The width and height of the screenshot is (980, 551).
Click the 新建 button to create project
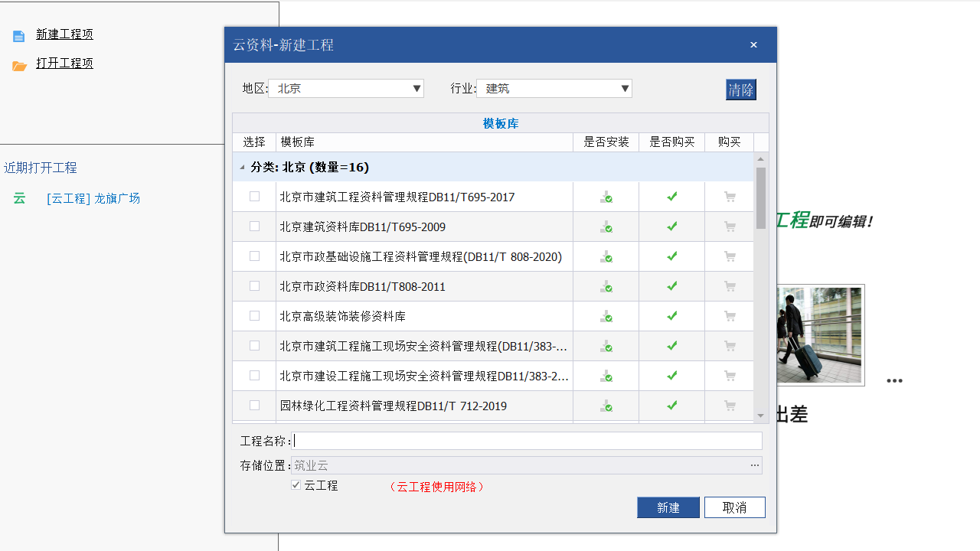(x=668, y=507)
